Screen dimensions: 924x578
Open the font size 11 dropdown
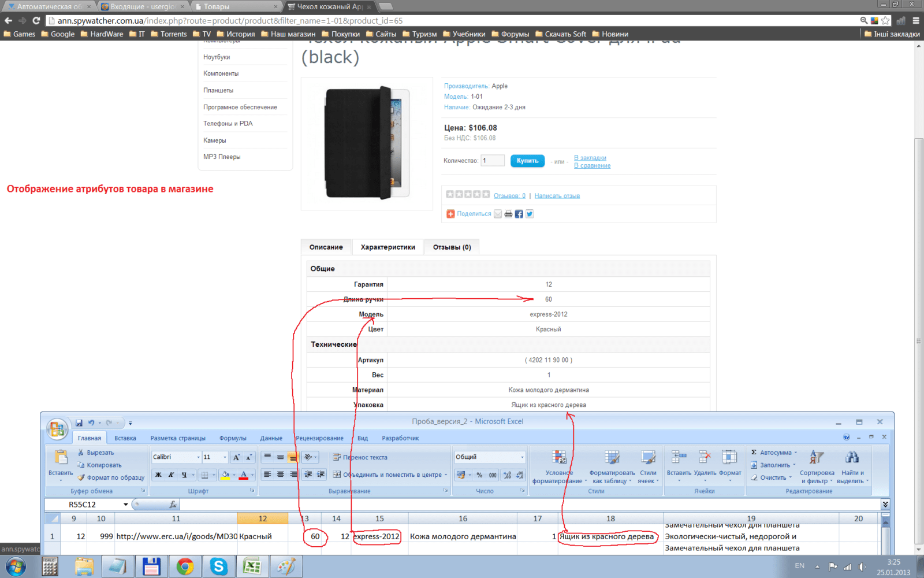[225, 457]
